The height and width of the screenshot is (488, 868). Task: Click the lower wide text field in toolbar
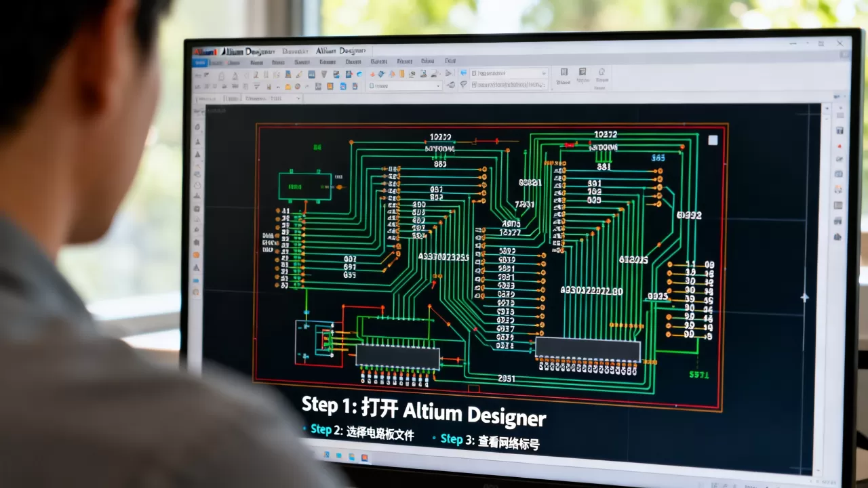(x=509, y=85)
